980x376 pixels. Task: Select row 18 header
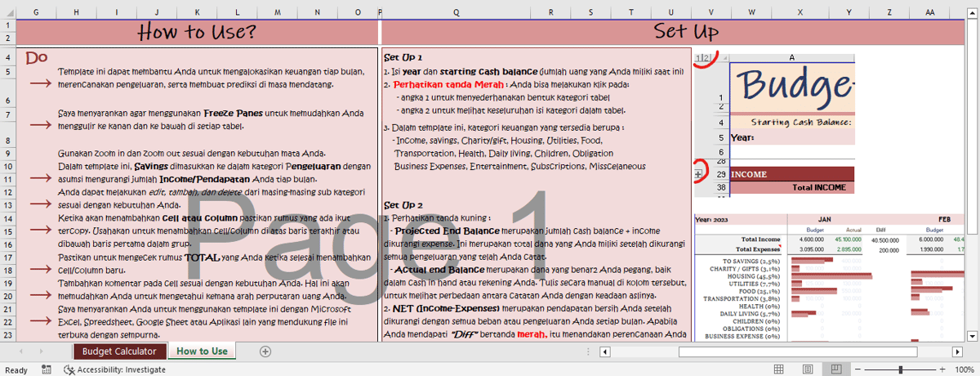point(7,271)
